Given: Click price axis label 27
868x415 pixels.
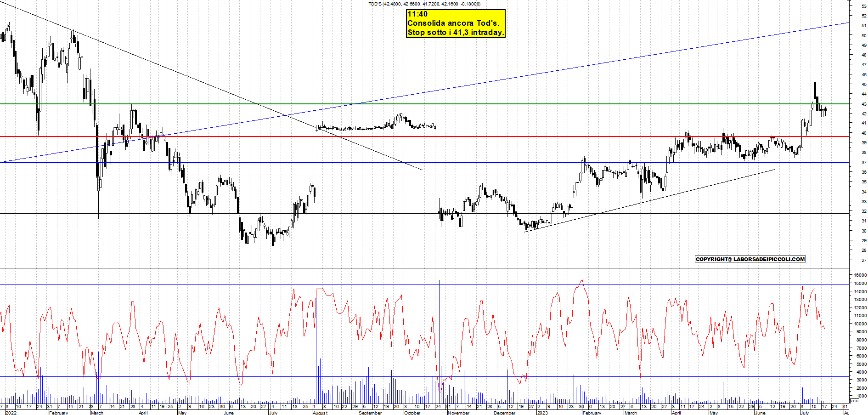Looking at the screenshot, I should (x=864, y=261).
